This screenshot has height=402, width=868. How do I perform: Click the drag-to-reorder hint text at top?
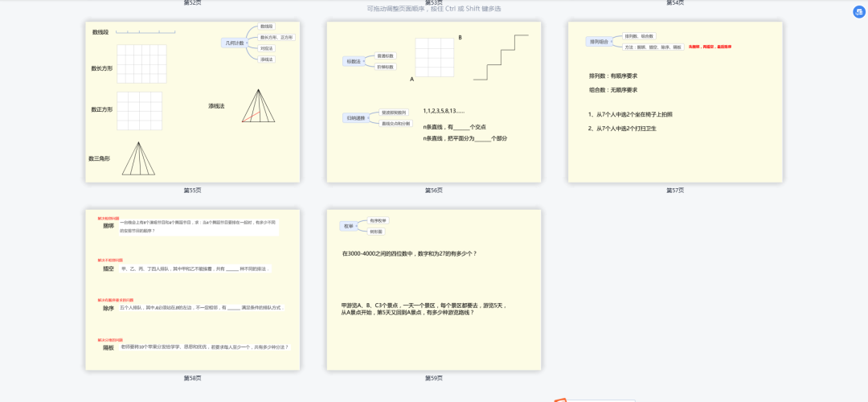click(x=434, y=9)
